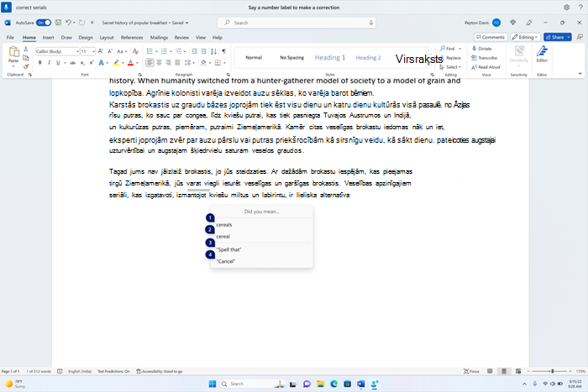This screenshot has height=392, width=588.
Task: Decrease paragraph indent
Action: [x=194, y=51]
